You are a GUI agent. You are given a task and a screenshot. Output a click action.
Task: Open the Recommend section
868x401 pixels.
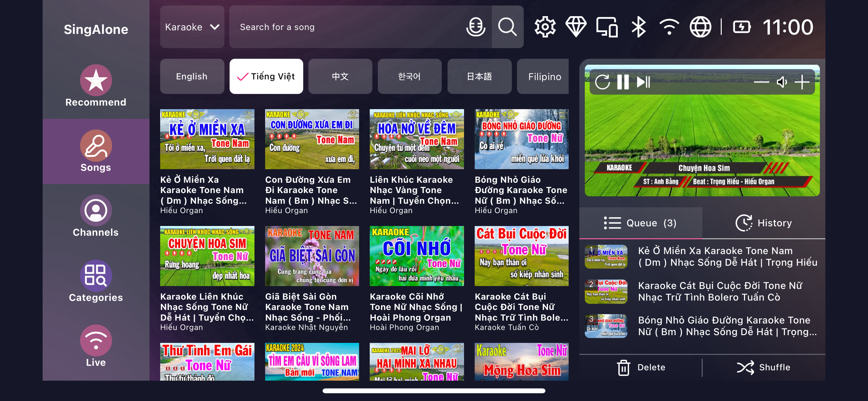click(x=96, y=86)
